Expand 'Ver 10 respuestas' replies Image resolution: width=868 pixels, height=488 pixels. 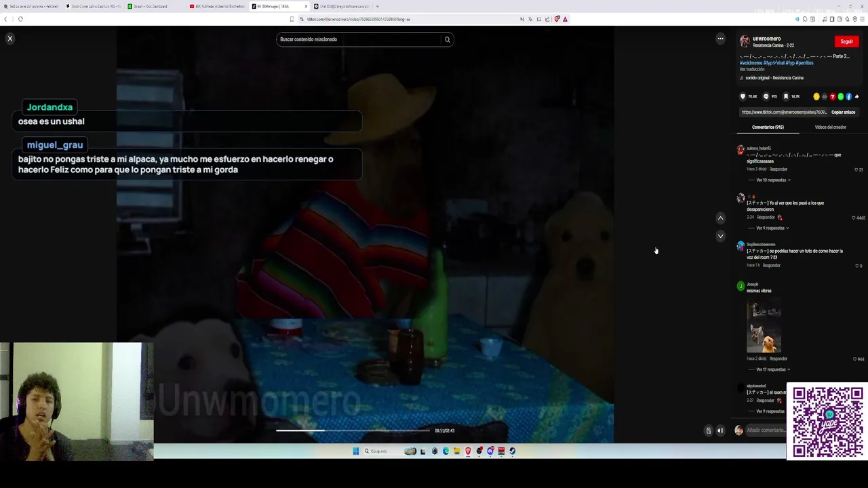click(773, 180)
